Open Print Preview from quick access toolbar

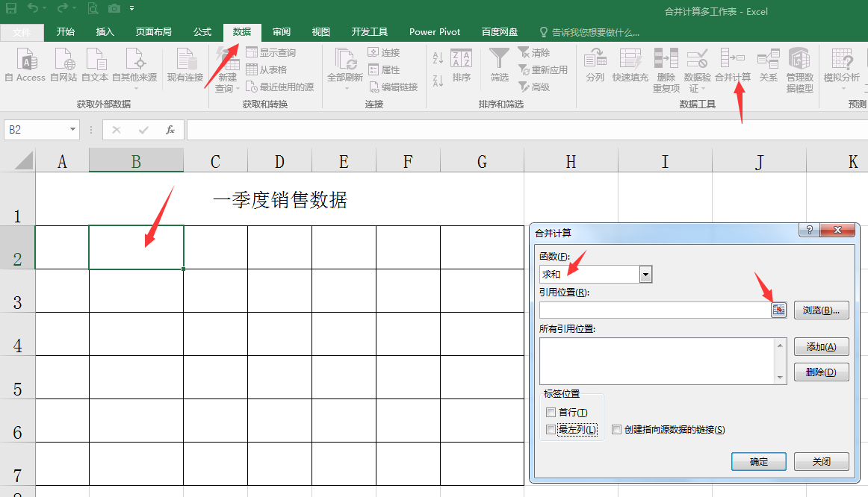pyautogui.click(x=93, y=8)
